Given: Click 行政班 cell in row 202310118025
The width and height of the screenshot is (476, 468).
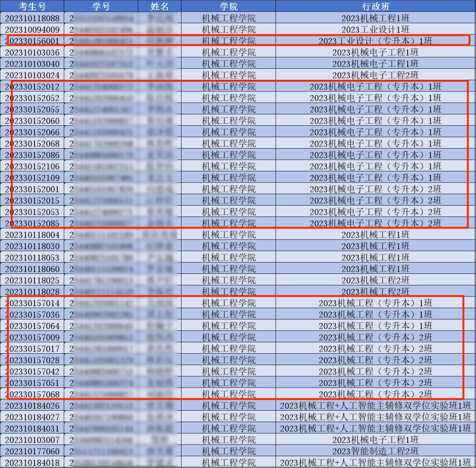Looking at the screenshot, I should [x=376, y=280].
